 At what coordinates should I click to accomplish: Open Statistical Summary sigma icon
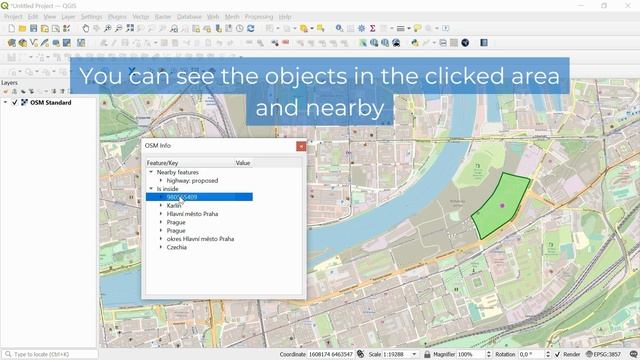tap(372, 28)
